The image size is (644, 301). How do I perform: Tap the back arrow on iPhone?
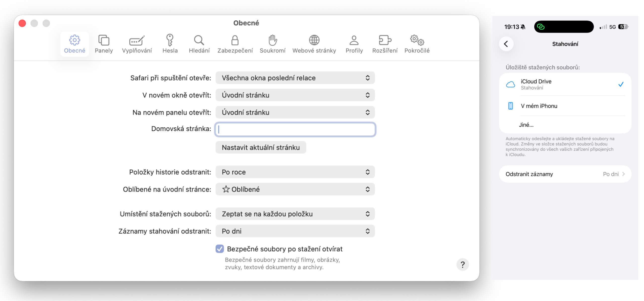coord(506,44)
